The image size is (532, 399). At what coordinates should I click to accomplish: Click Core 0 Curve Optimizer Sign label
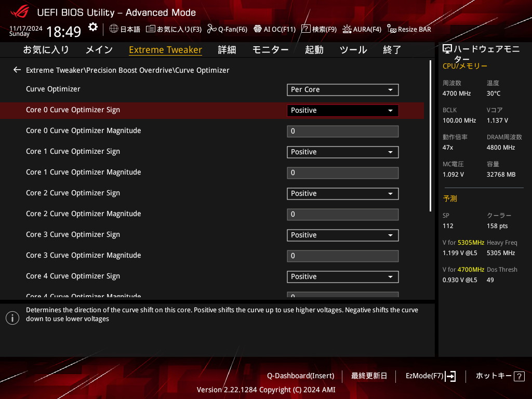tap(73, 110)
